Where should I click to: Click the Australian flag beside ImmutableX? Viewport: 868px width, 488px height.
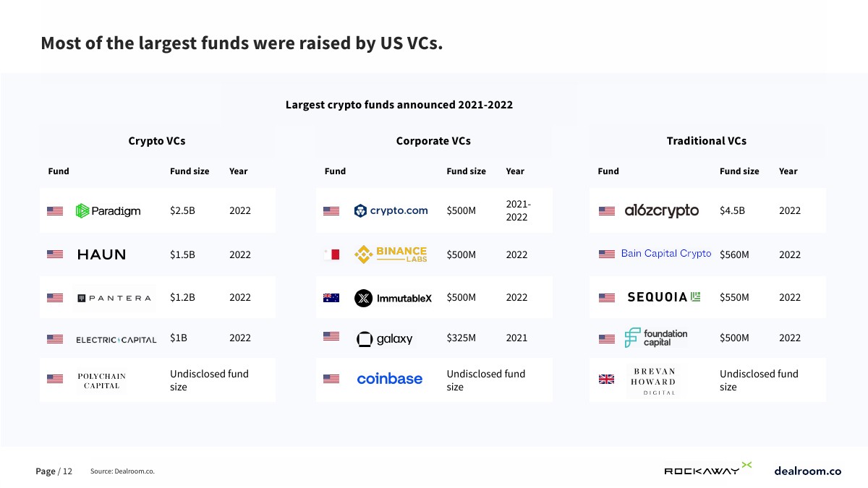click(331, 298)
